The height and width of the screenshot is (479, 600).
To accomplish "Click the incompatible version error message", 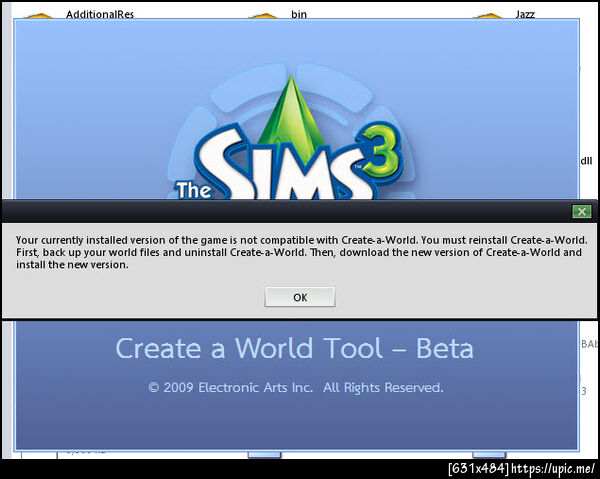I will click(x=301, y=252).
